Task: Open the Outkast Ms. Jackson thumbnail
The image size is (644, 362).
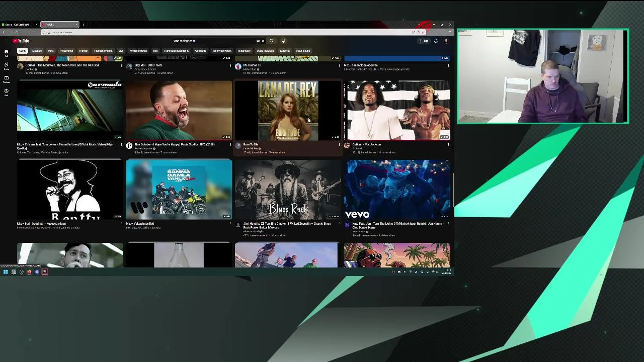Action: point(397,110)
